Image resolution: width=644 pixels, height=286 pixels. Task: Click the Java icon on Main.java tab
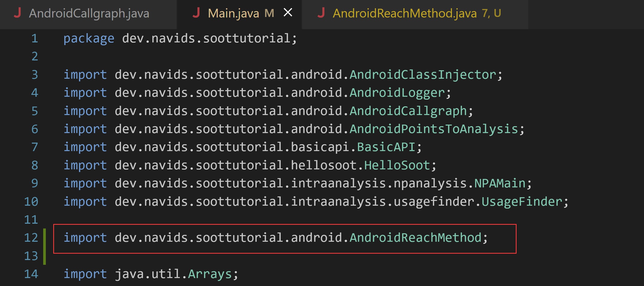click(x=196, y=13)
